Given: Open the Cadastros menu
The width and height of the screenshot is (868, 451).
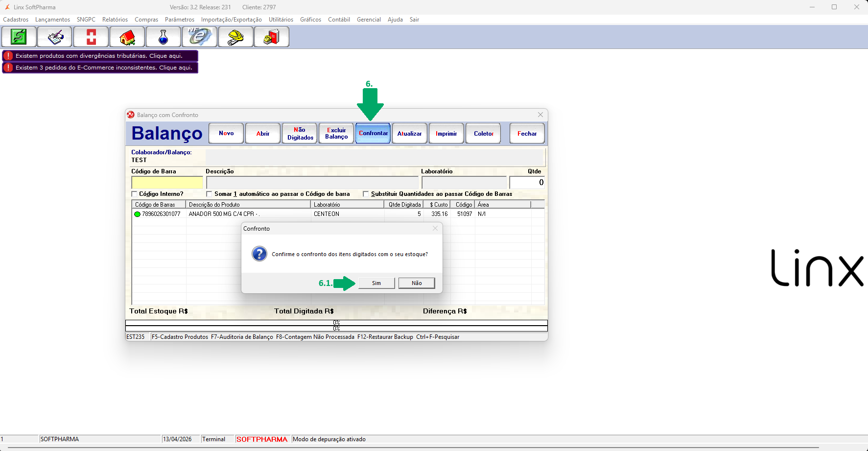Looking at the screenshot, I should pos(16,20).
